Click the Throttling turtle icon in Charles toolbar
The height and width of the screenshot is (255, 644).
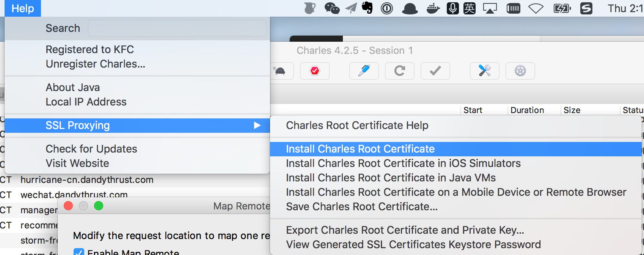tap(281, 71)
